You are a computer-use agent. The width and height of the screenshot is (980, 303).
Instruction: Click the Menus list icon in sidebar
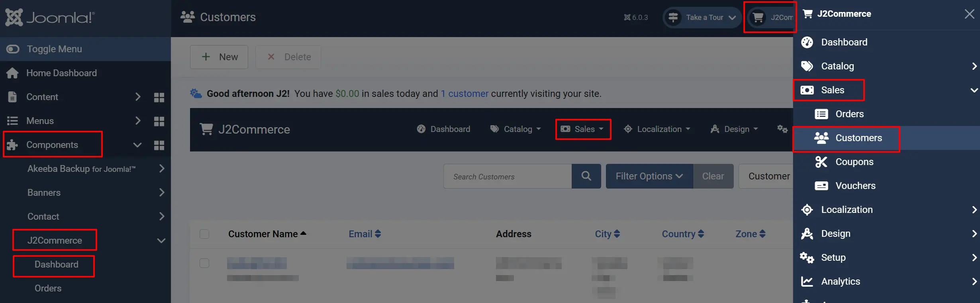pyautogui.click(x=12, y=121)
